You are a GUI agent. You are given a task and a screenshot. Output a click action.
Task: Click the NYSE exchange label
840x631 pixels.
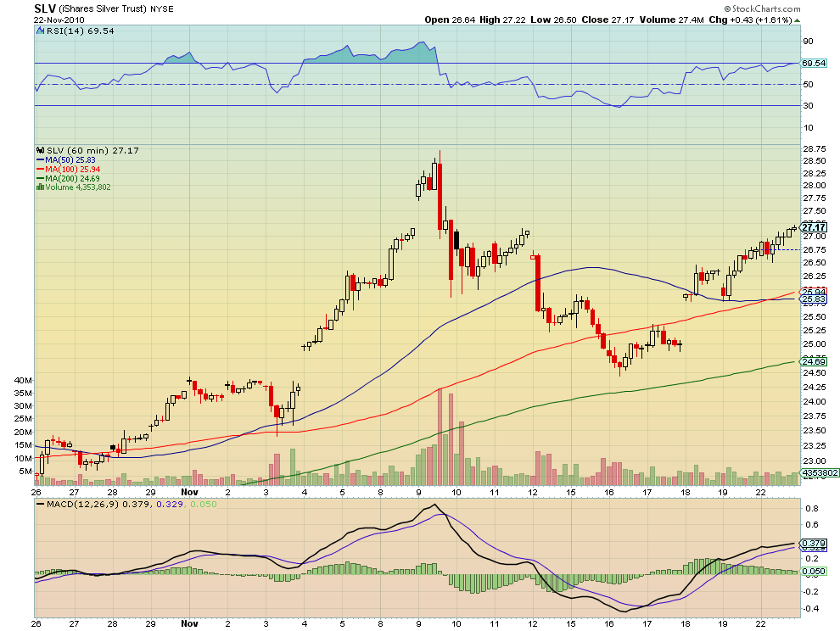[x=162, y=9]
